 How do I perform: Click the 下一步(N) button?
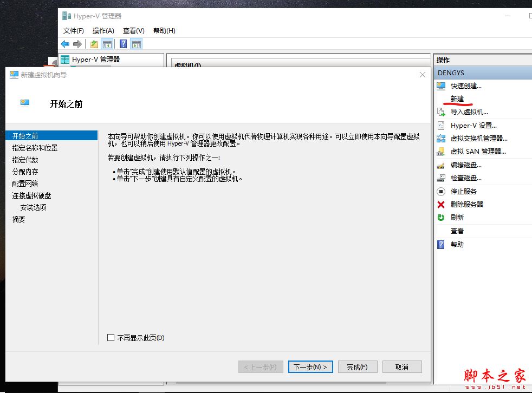click(310, 367)
